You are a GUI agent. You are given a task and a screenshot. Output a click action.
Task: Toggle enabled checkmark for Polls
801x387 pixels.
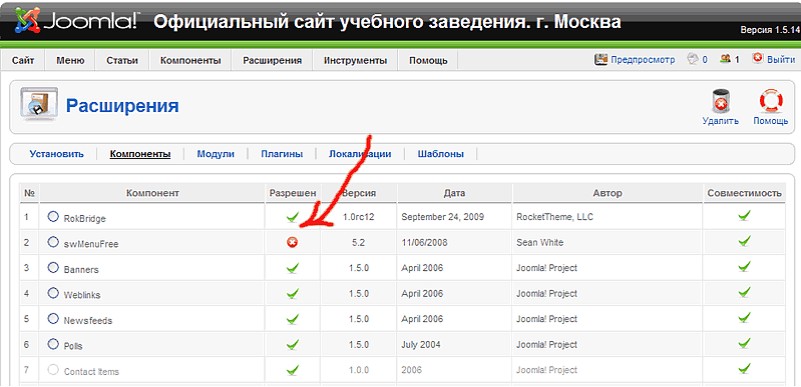click(x=292, y=345)
